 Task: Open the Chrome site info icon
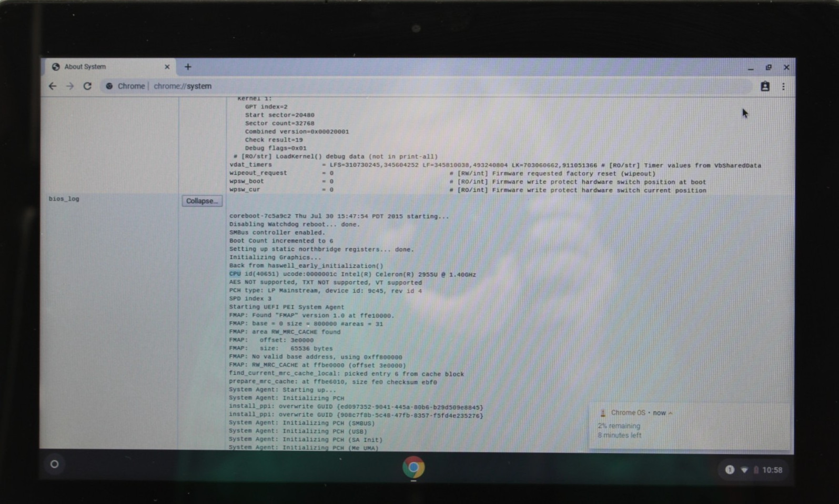pyautogui.click(x=109, y=86)
